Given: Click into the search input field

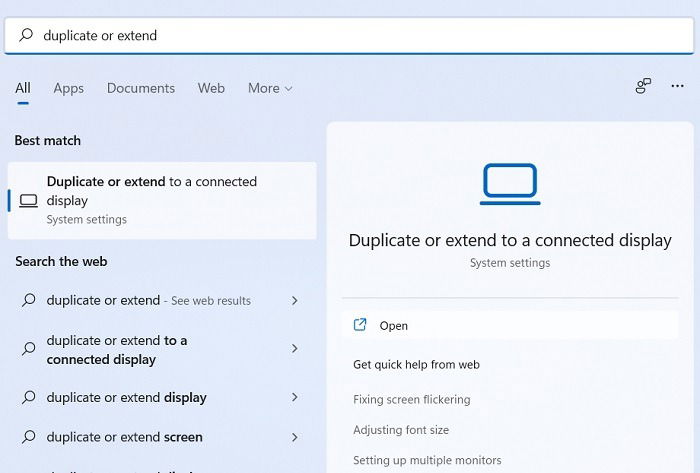Looking at the screenshot, I should 349,35.
